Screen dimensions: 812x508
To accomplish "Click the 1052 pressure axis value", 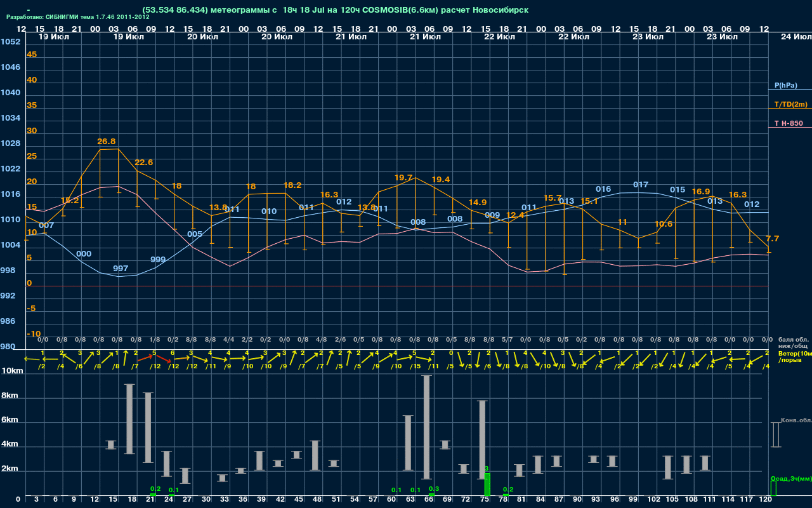I will pos(10,42).
